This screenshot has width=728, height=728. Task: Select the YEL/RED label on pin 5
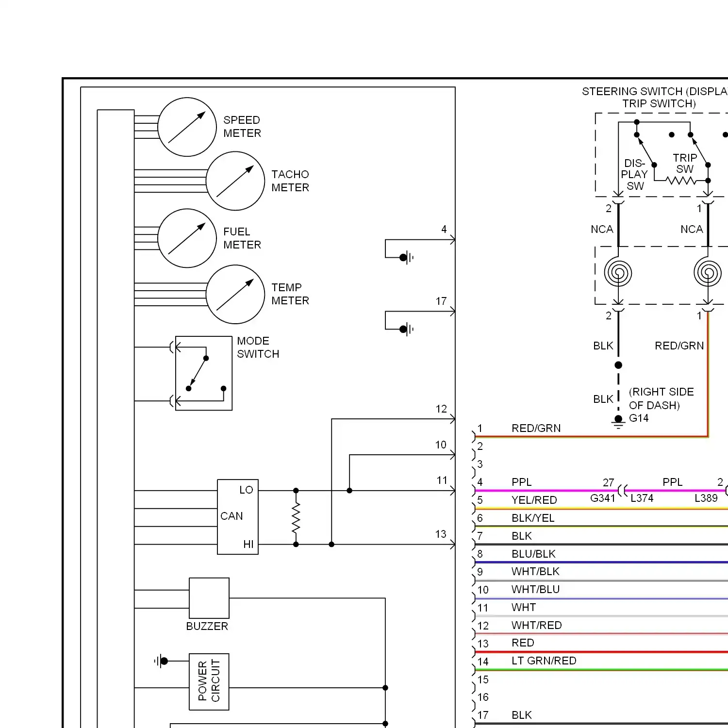534,500
